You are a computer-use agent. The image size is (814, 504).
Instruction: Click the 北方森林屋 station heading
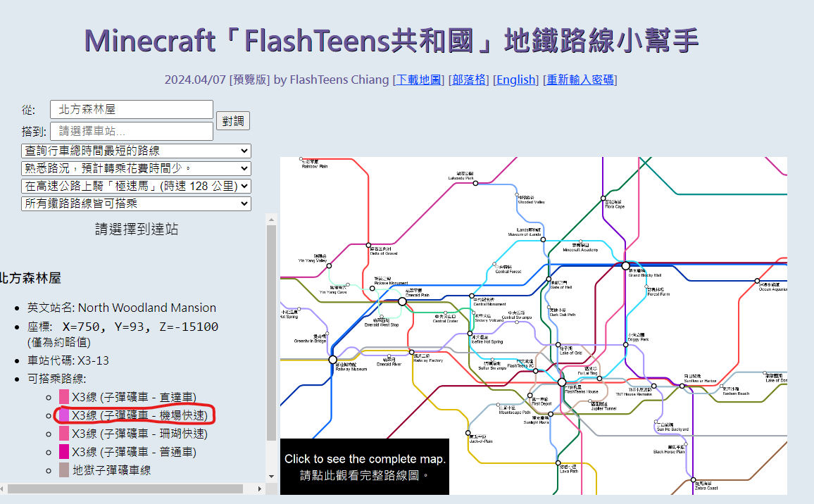click(x=30, y=278)
